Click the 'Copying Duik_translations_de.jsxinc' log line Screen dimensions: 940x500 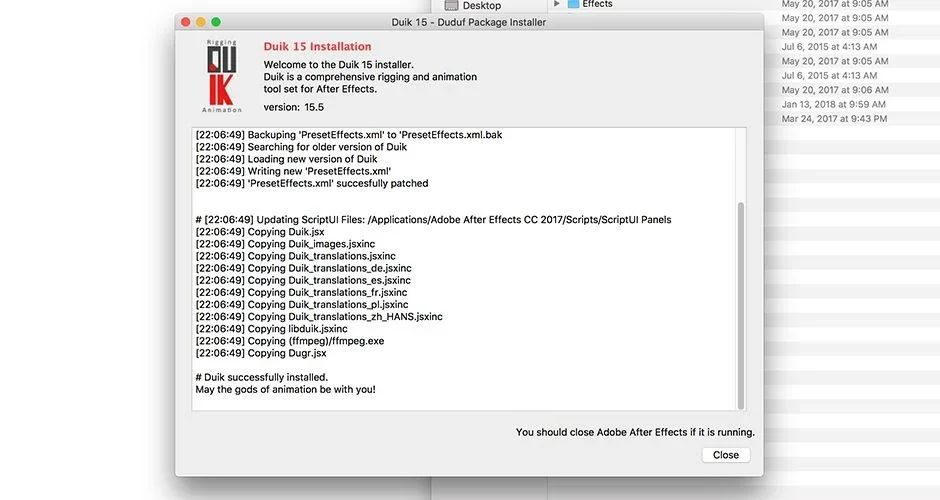(303, 268)
